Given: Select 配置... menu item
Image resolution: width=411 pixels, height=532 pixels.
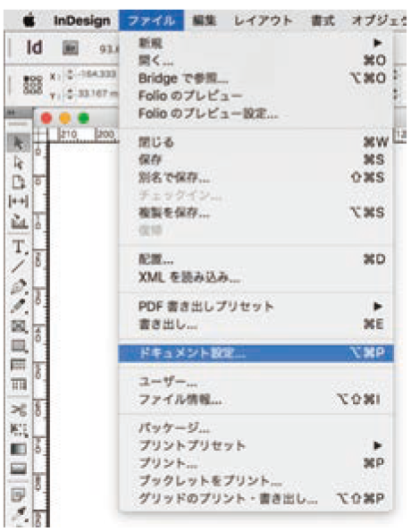Looking at the screenshot, I should pyautogui.click(x=256, y=259).
